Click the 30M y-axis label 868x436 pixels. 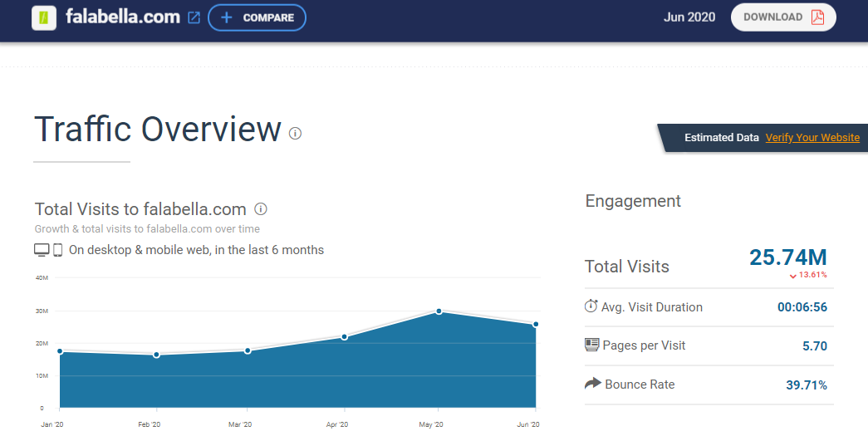coord(42,311)
